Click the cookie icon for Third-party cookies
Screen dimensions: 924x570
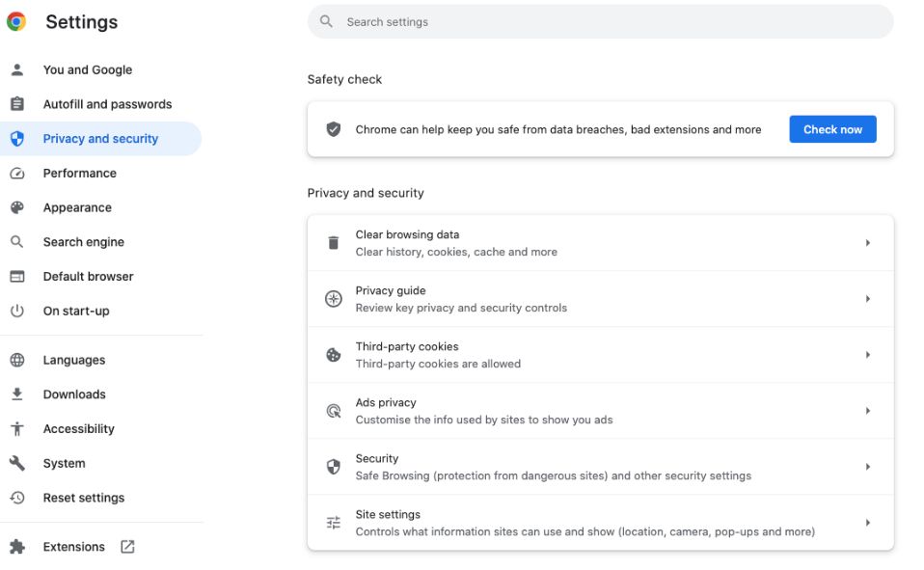click(x=334, y=355)
